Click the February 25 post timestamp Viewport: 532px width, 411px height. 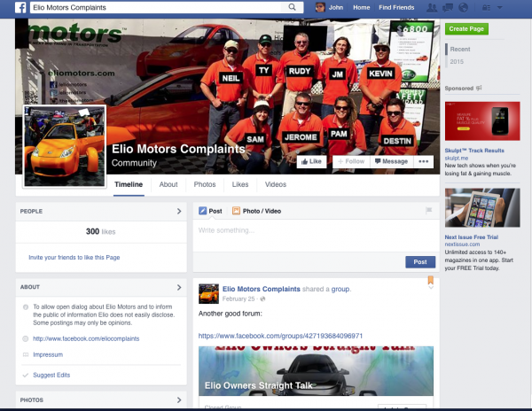(x=239, y=299)
